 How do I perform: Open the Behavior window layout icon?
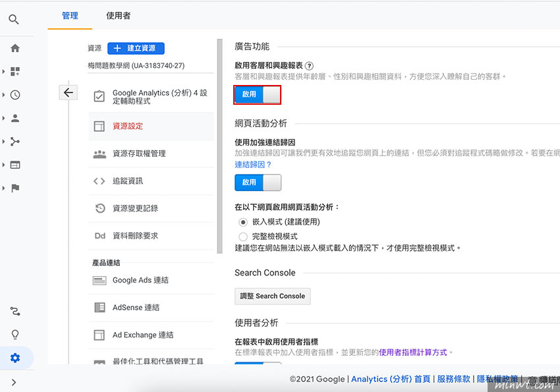tap(15, 165)
